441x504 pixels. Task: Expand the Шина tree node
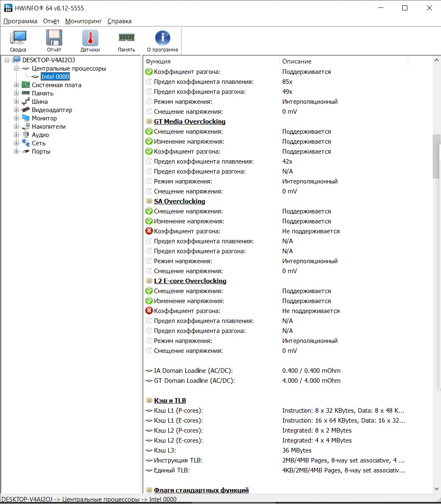(17, 102)
